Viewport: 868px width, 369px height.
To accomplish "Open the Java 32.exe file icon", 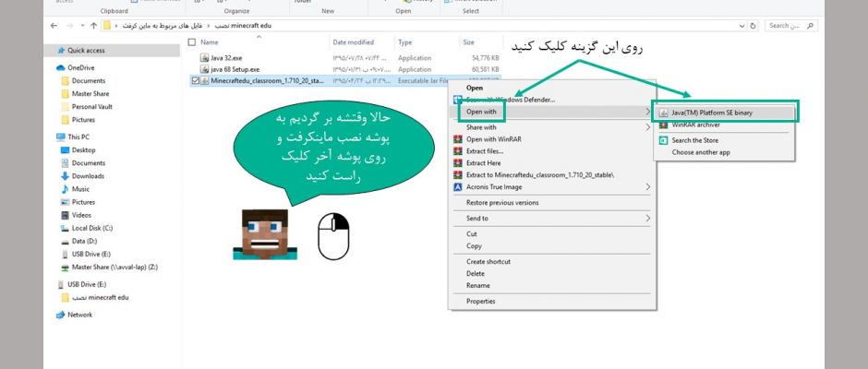I will 205,57.
